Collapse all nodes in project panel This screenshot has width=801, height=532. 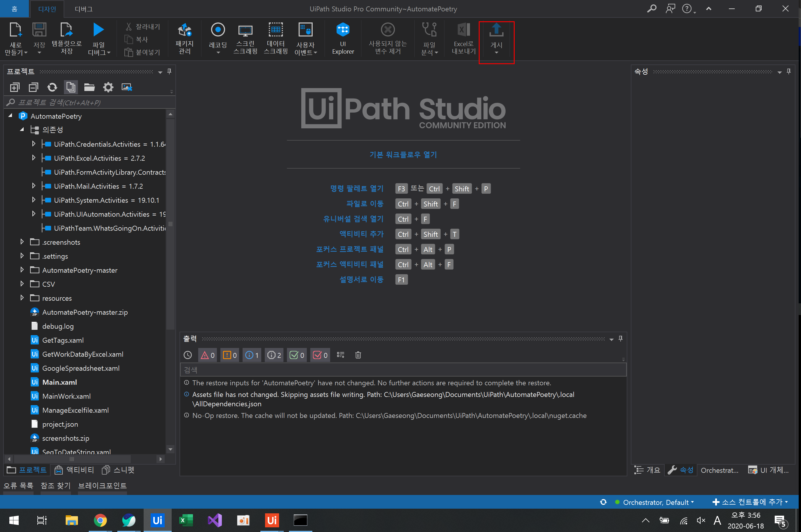(33, 87)
